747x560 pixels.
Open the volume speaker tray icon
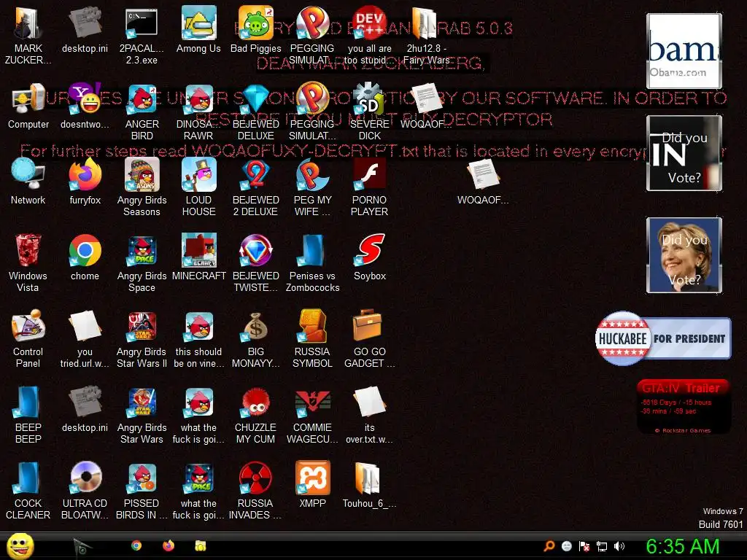[x=619, y=546]
